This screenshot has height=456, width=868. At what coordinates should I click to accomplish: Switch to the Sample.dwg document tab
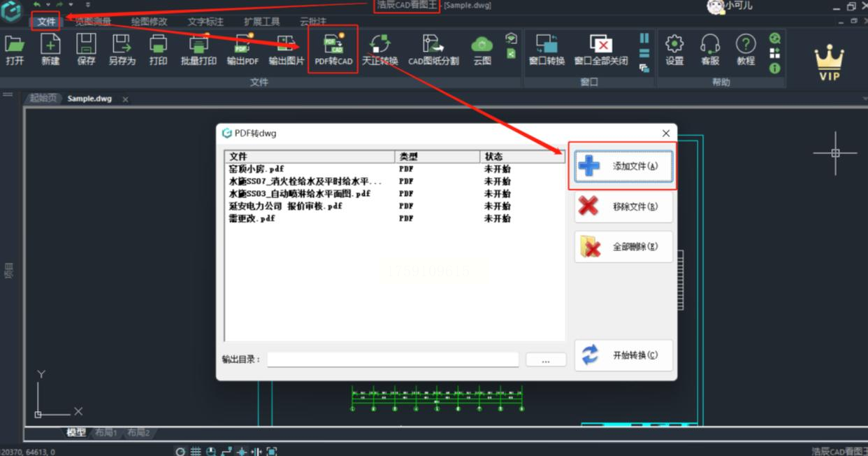click(89, 99)
